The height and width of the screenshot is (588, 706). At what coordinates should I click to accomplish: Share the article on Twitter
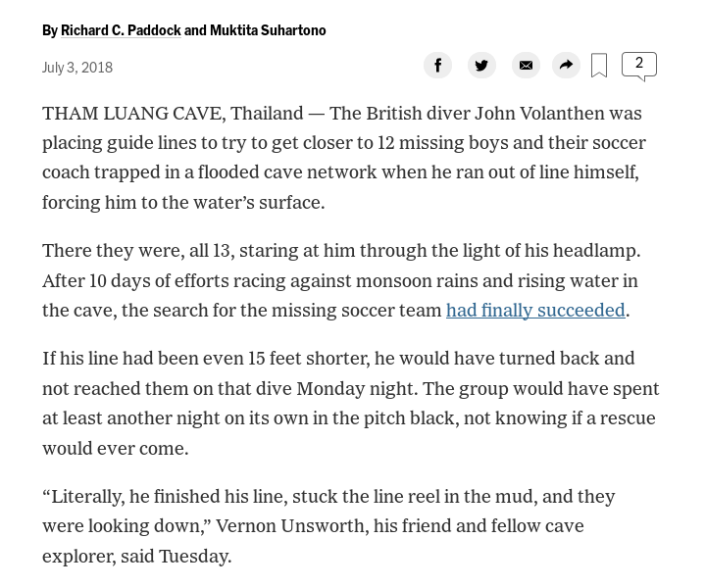click(x=481, y=66)
